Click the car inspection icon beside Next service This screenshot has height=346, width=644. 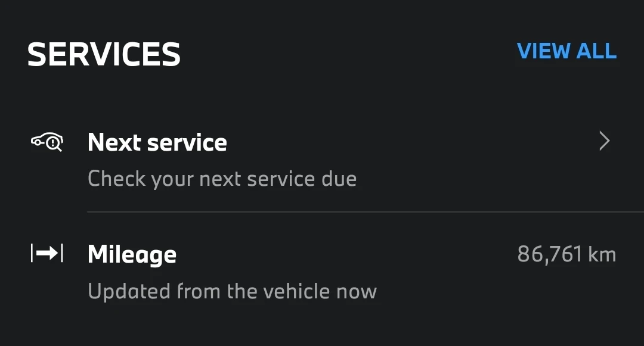[x=47, y=142]
